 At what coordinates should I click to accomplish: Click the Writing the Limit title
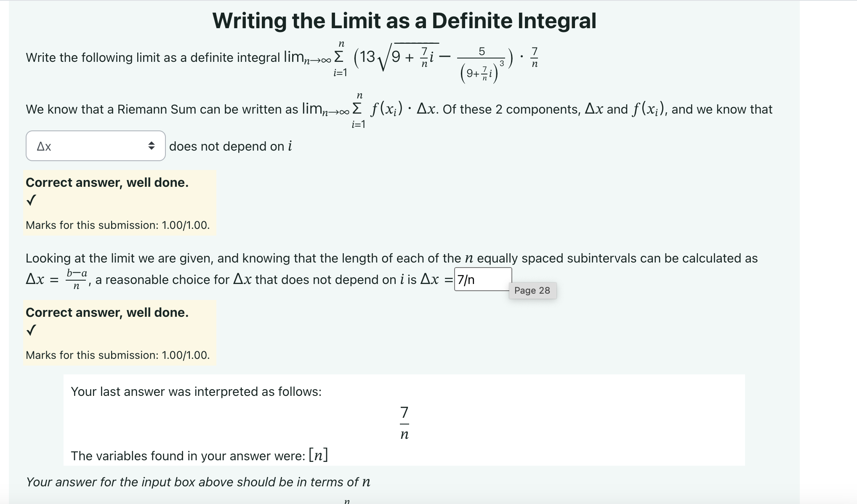(404, 20)
